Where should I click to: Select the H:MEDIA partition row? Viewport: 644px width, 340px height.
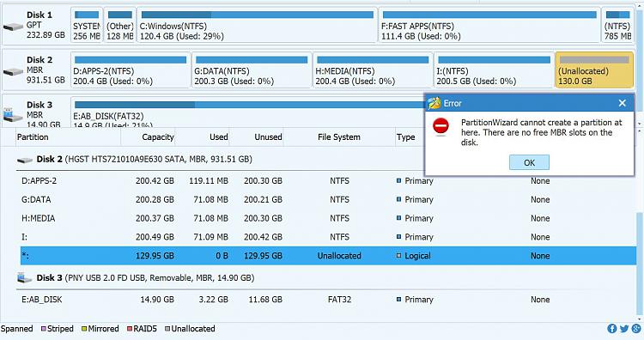[328, 218]
